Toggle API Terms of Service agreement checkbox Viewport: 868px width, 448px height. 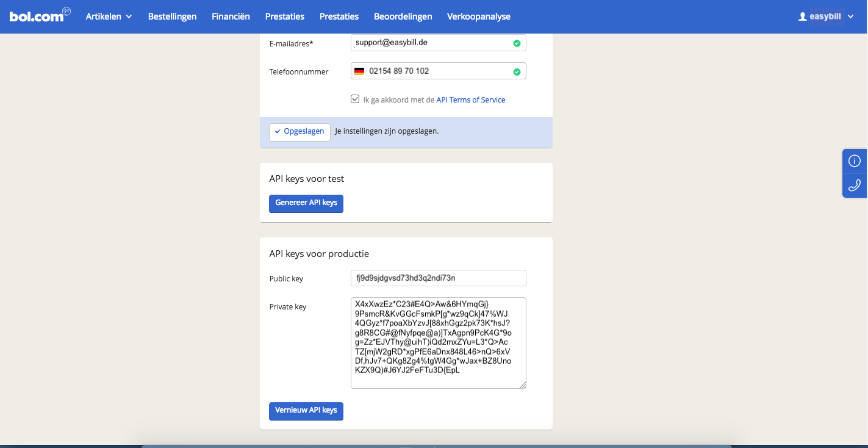(355, 99)
